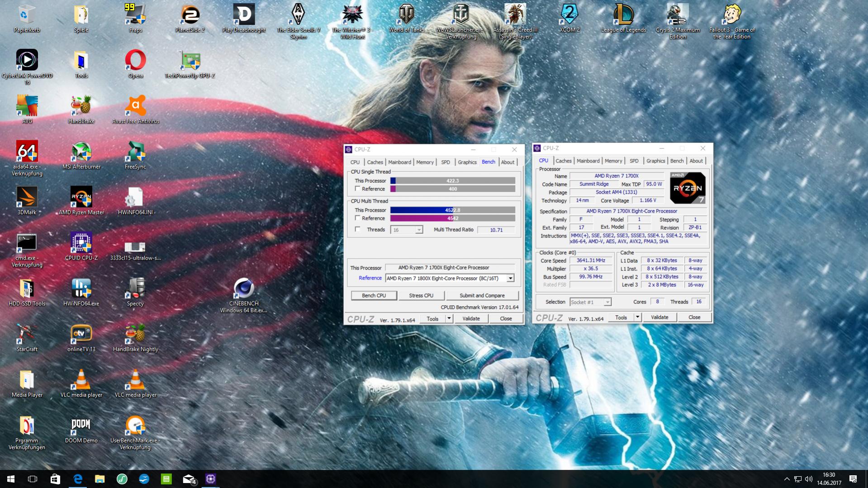Open the Tools dropdown arrow in Bench window

point(449,318)
